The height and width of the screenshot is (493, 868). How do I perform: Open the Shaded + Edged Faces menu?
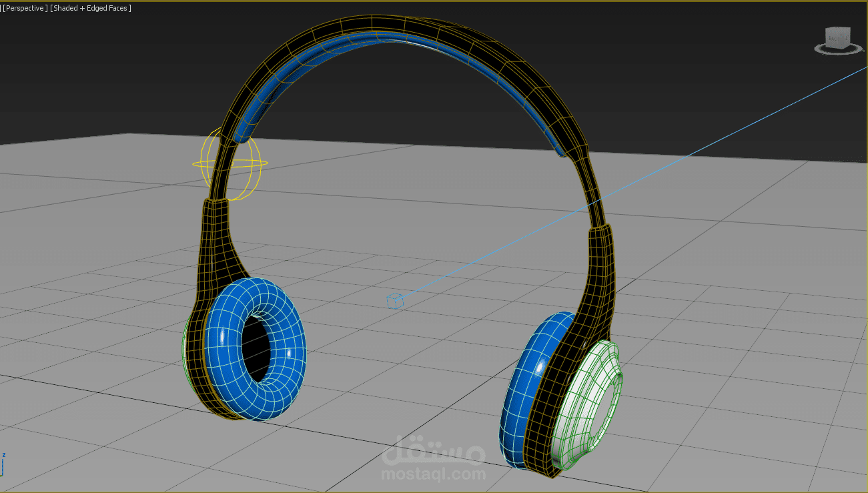tap(91, 8)
